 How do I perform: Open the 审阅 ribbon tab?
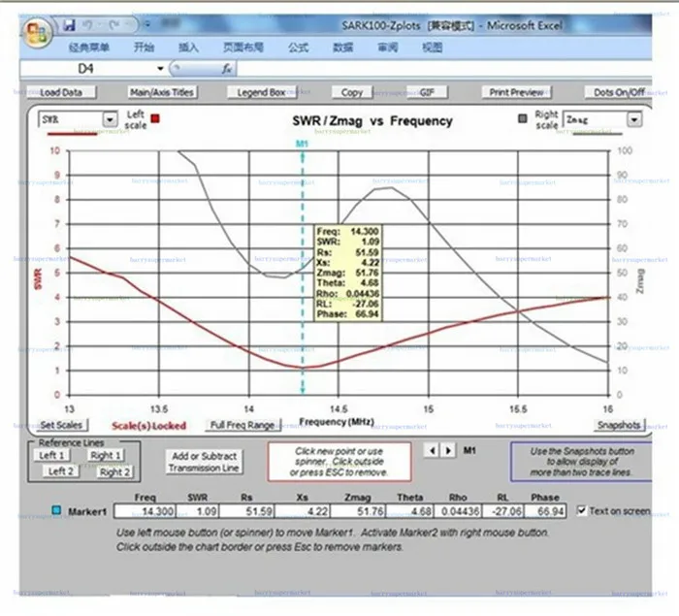coord(388,48)
